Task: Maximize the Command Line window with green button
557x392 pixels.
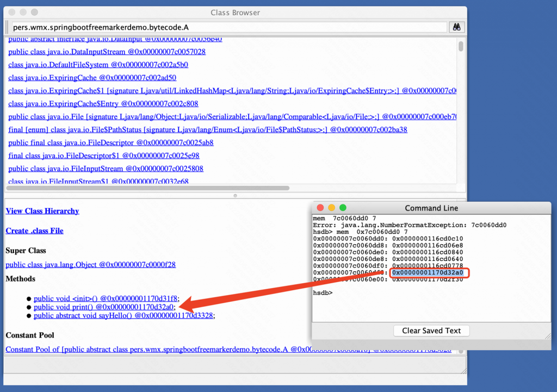Action: click(x=343, y=208)
